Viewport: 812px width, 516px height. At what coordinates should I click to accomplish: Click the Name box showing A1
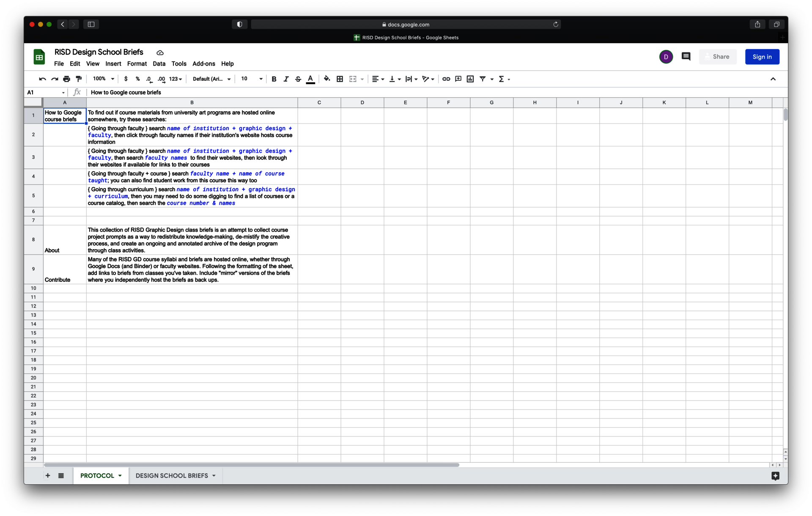point(46,93)
